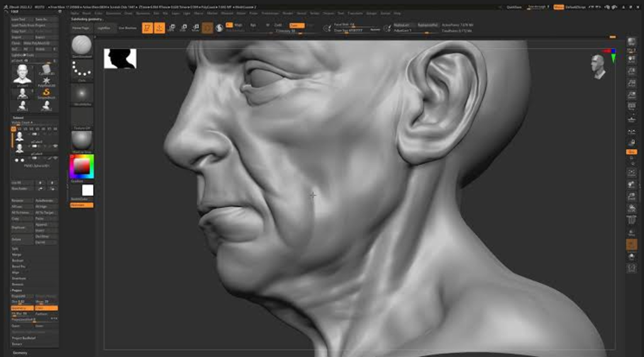Viewport: 644px width, 357px height.
Task: Open the Dots stroke type selector
Action: click(x=82, y=70)
